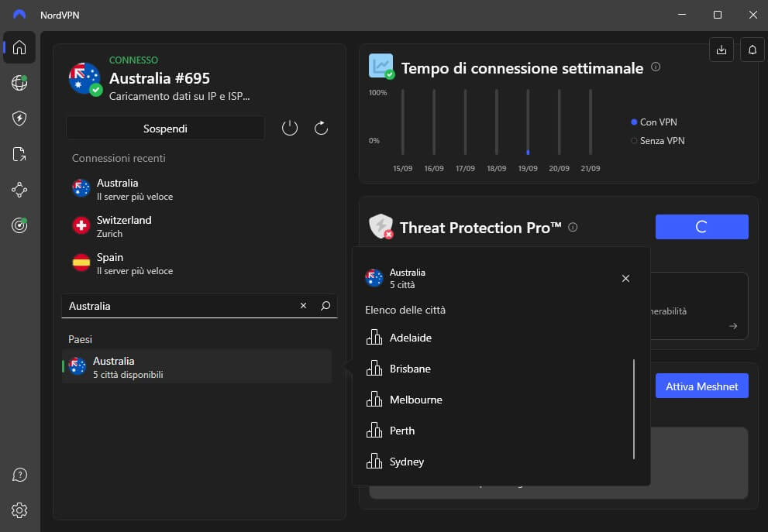768x532 pixels.
Task: Click the Paesi heading
Action: click(80, 339)
